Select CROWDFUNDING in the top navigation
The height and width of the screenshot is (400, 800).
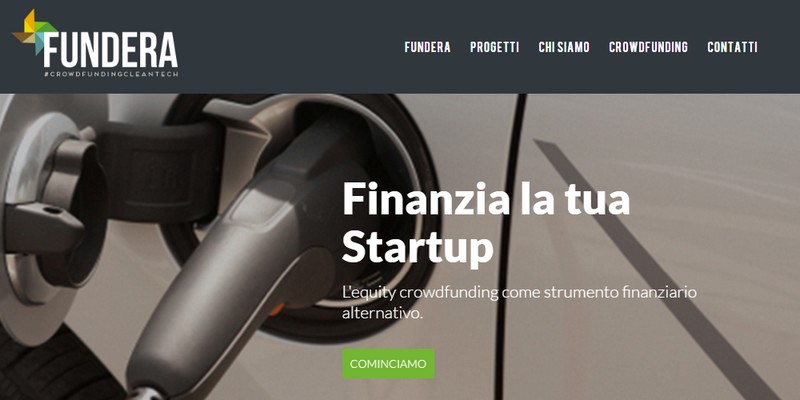click(648, 47)
